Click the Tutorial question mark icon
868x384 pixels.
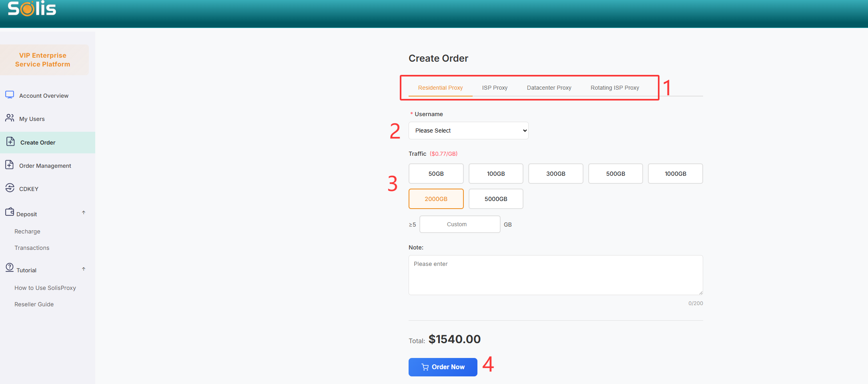10,267
